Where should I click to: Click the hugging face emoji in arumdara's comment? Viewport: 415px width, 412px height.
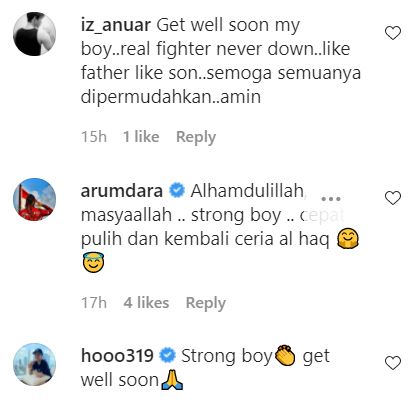[x=348, y=239]
